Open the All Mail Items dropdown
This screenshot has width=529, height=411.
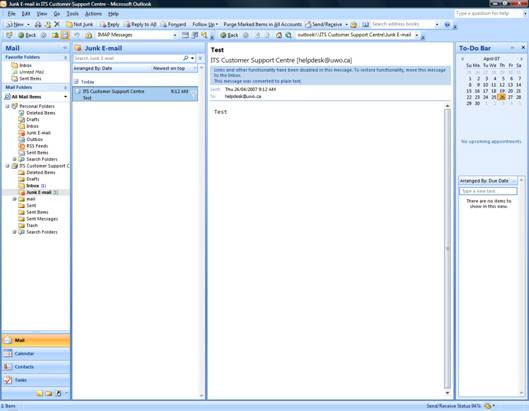coord(65,97)
